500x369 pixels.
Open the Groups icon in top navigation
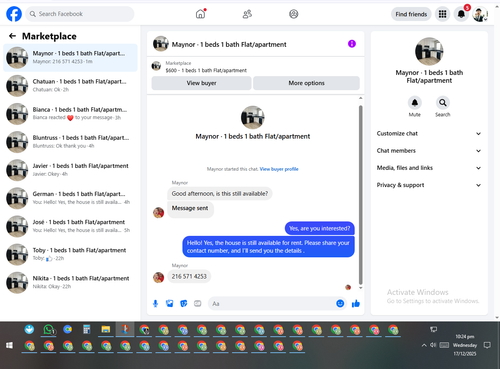tap(293, 14)
